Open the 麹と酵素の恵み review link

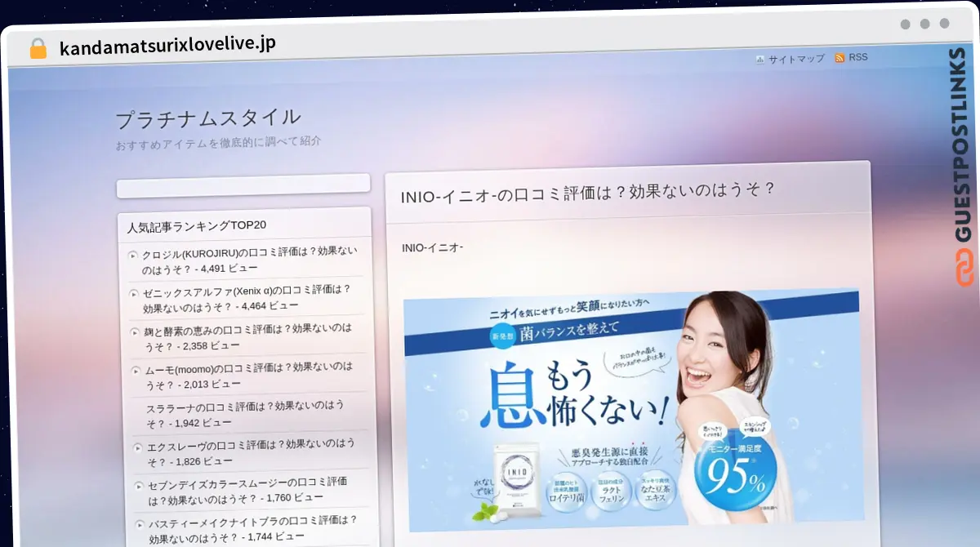click(x=248, y=336)
